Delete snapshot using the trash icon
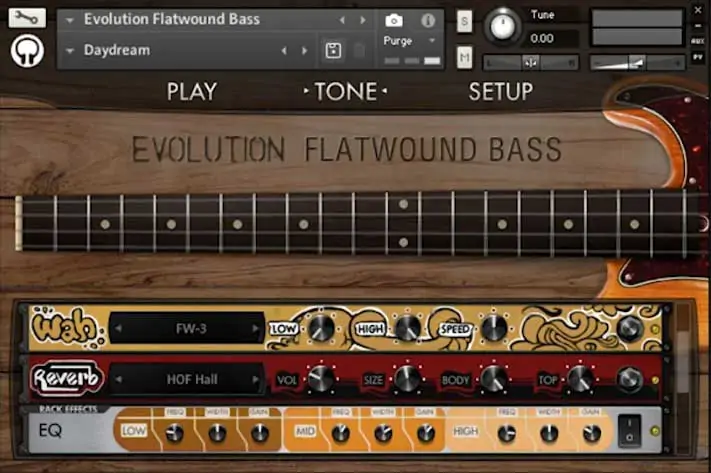The width and height of the screenshot is (711, 473). [359, 50]
